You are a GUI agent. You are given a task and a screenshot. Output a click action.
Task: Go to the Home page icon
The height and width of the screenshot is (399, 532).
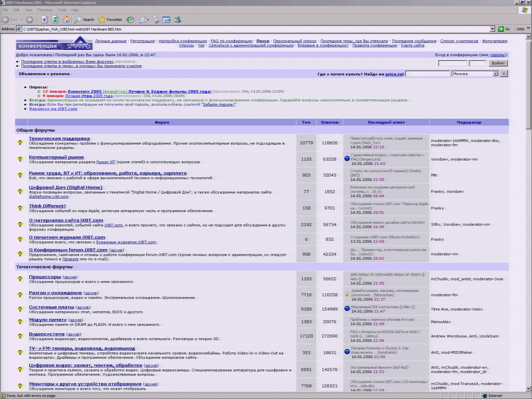click(66, 20)
